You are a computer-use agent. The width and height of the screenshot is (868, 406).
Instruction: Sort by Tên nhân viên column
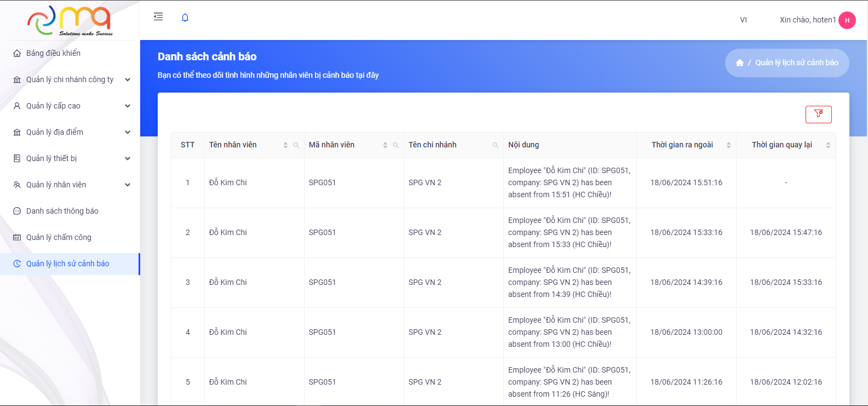(285, 145)
